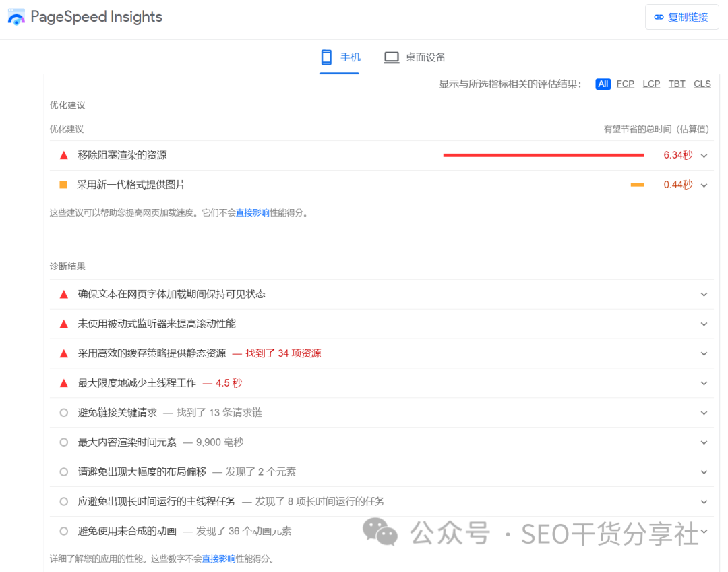The width and height of the screenshot is (728, 572).
Task: Click the 复制链接 button
Action: [x=681, y=17]
